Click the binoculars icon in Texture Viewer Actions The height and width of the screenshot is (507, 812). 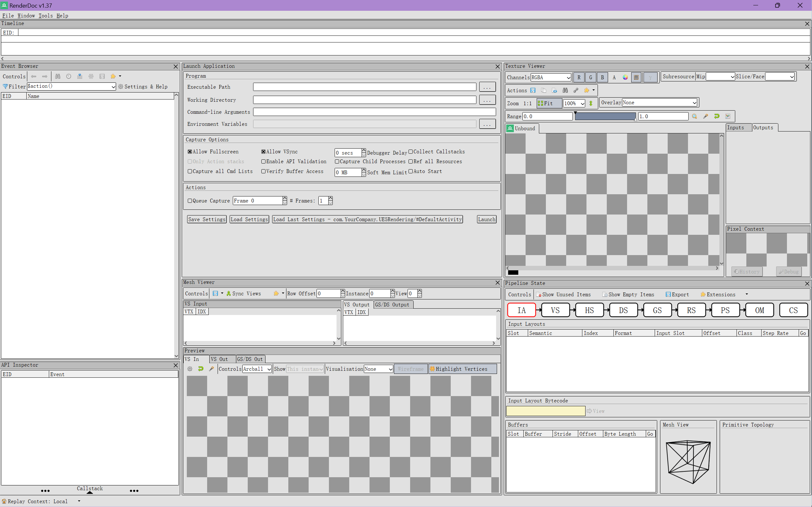(565, 91)
